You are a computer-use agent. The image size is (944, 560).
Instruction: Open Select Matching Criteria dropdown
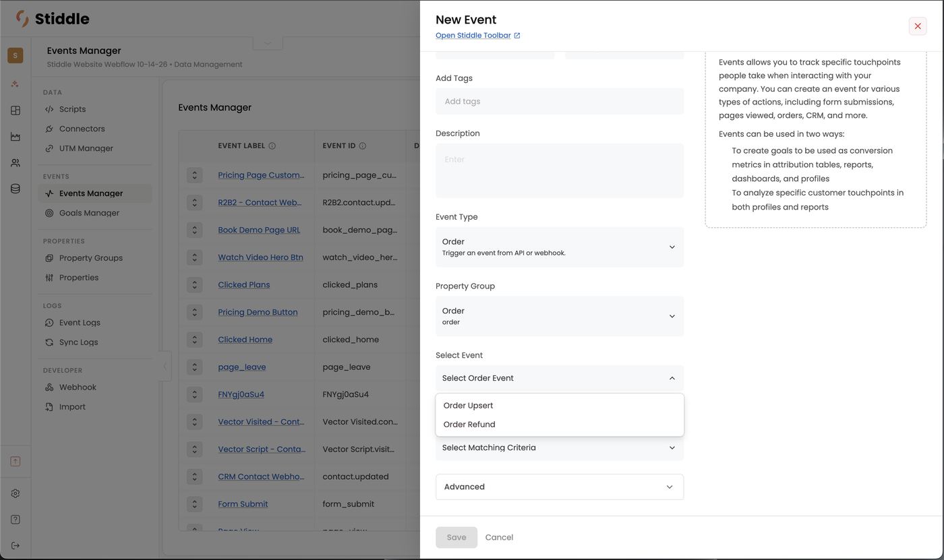(x=560, y=447)
